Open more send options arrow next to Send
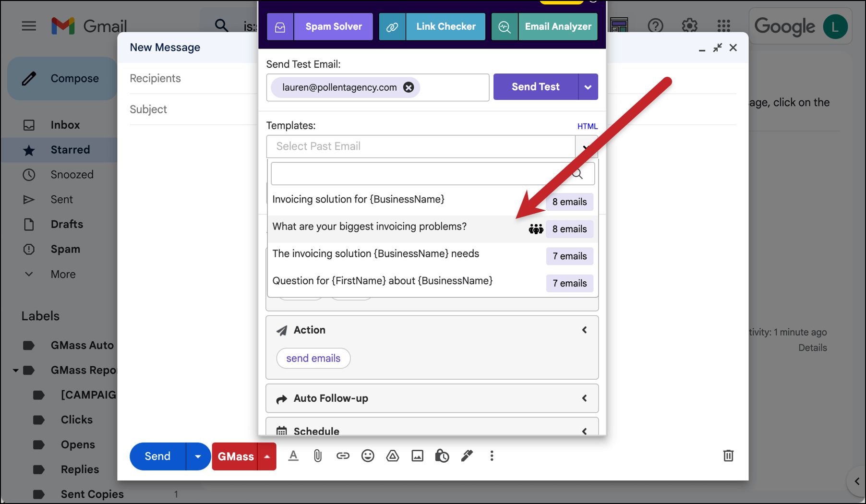Image resolution: width=866 pixels, height=504 pixels. tap(198, 456)
